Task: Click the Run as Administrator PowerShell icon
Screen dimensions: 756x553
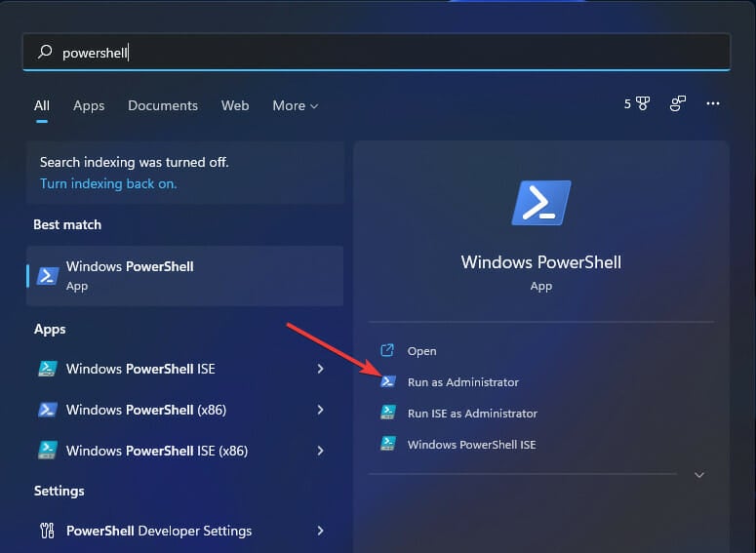Action: (388, 382)
